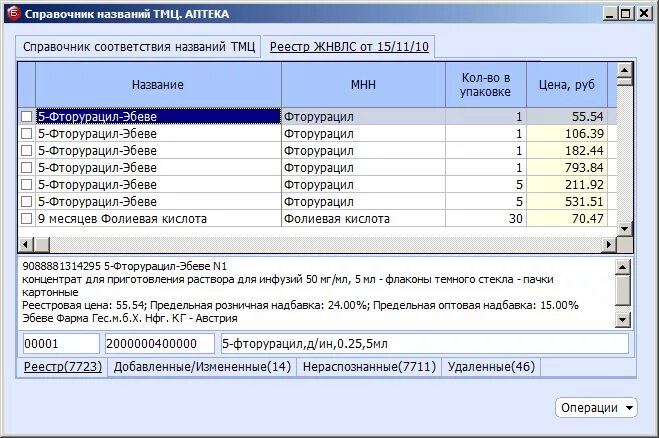Click scroll up arrow in description pane

point(623,267)
